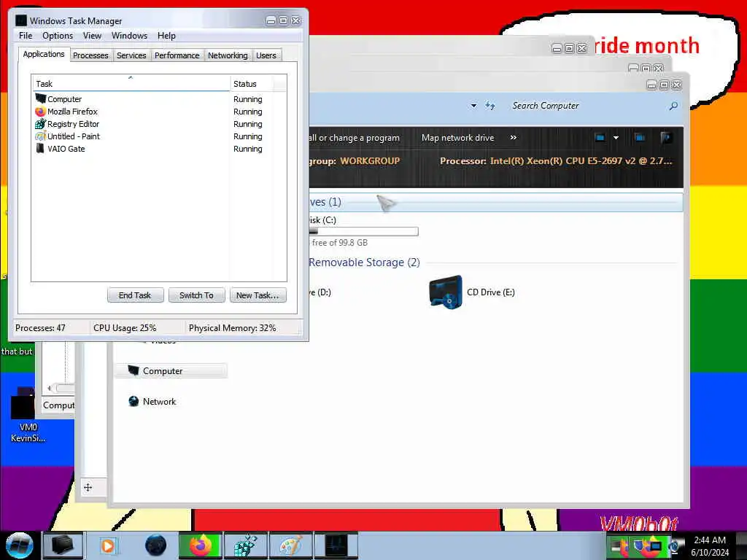Select the Registry Editor task row

tap(158, 124)
